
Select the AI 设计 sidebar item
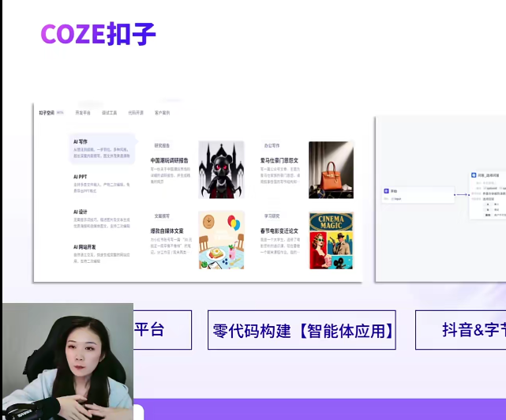click(x=102, y=219)
